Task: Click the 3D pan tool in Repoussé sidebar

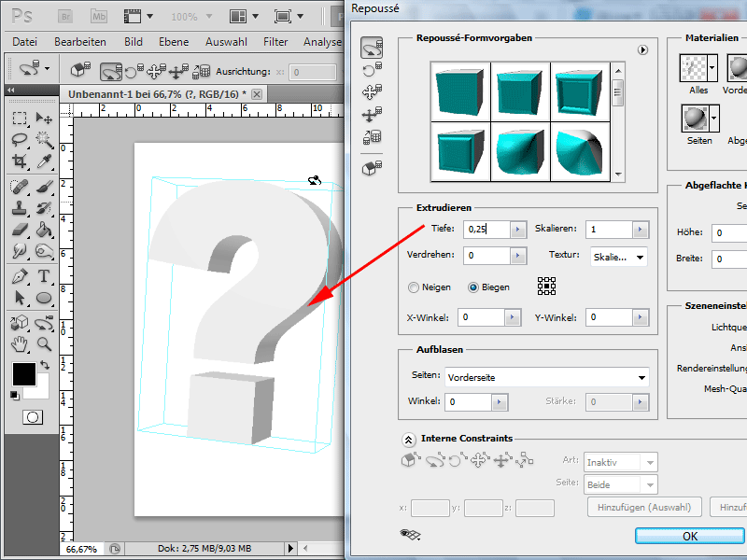Action: coord(372,91)
